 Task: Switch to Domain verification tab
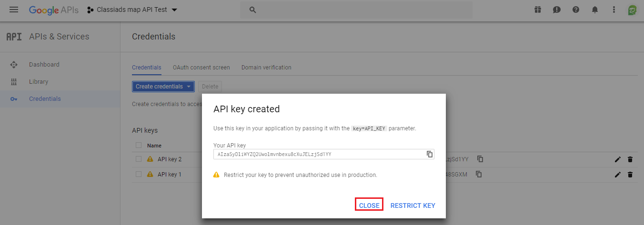pyautogui.click(x=266, y=68)
